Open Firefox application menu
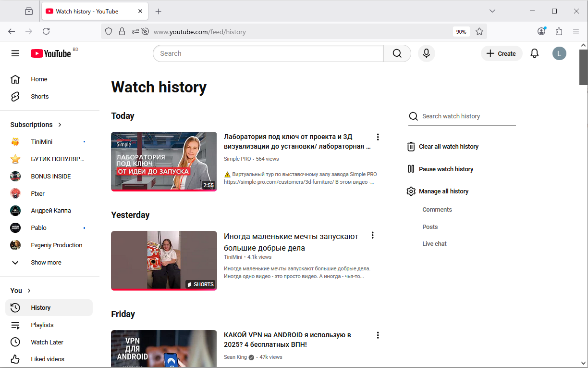 point(576,31)
